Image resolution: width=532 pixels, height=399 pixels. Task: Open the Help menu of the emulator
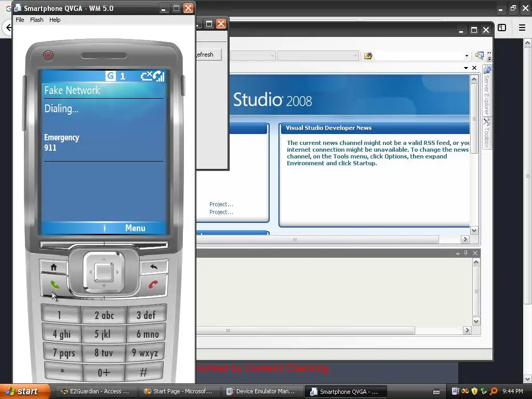point(55,20)
